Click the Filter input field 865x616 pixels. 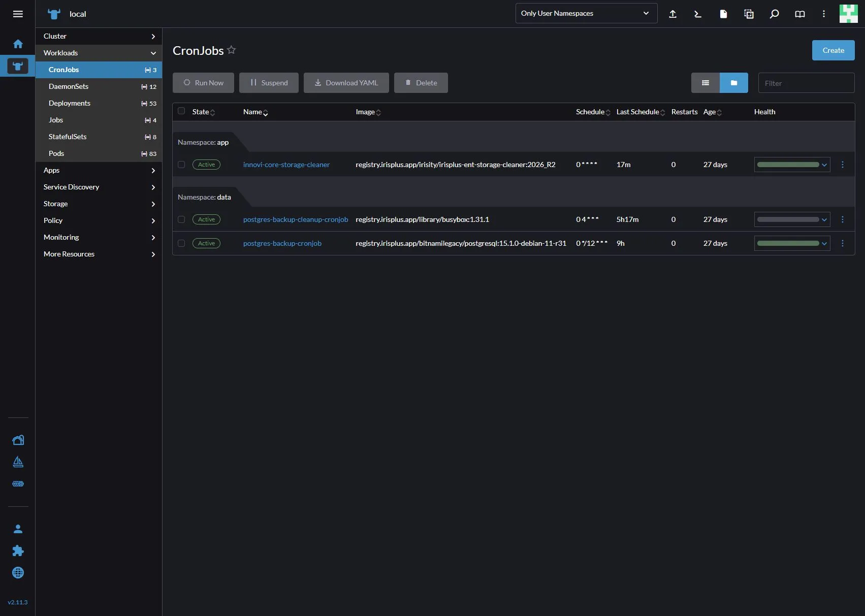pos(806,83)
